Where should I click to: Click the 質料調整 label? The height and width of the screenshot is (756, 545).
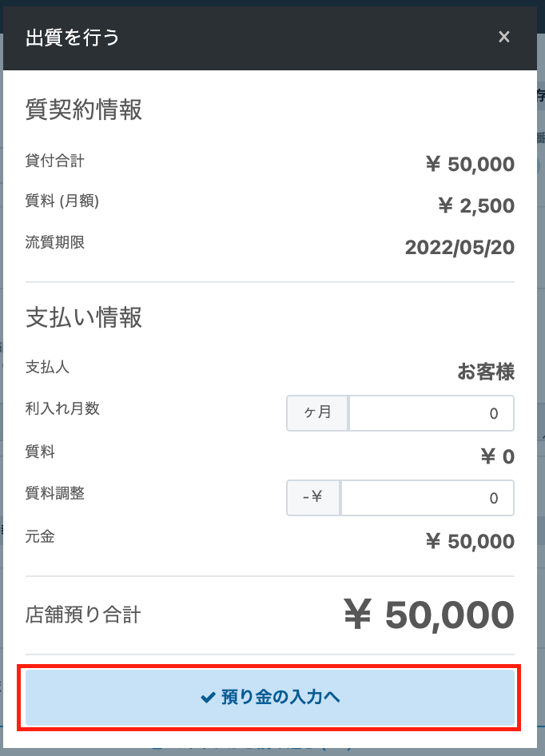55,493
